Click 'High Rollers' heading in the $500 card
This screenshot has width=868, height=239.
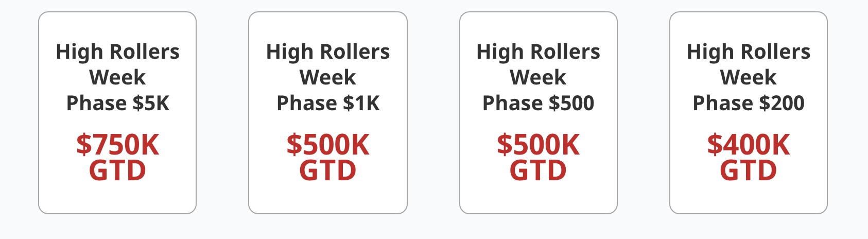538,52
